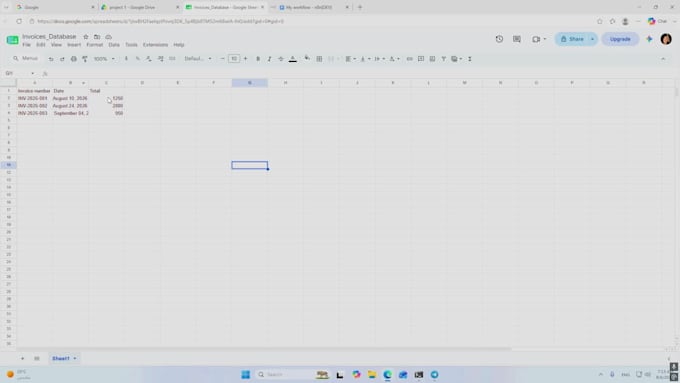Screen dimensions: 680x383
Task: Open Meet video call dropdown
Action: click(539, 39)
